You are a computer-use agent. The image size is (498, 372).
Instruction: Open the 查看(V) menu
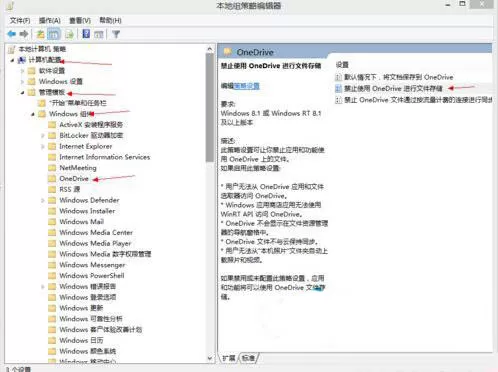point(80,21)
